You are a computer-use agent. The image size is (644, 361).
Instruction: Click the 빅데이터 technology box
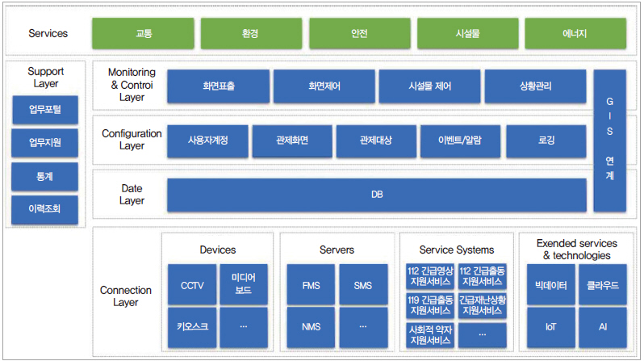tap(550, 284)
